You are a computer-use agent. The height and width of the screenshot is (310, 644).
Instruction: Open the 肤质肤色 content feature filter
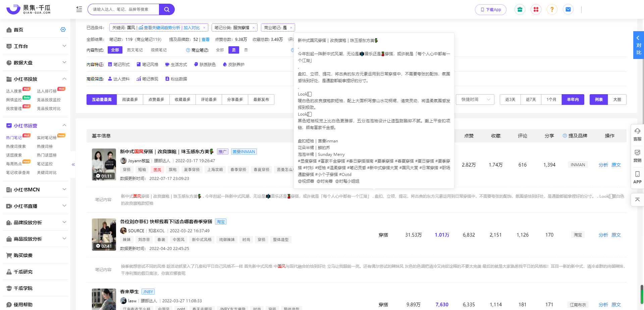tap(205, 64)
